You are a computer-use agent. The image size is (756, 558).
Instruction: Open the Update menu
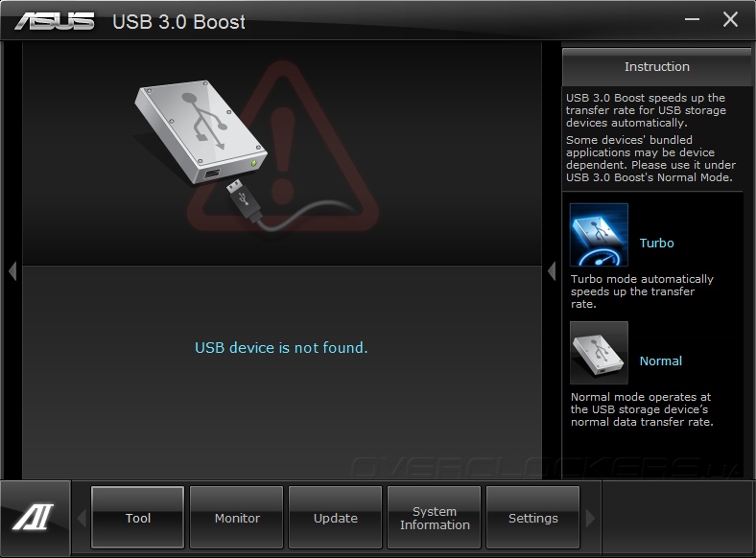point(336,518)
